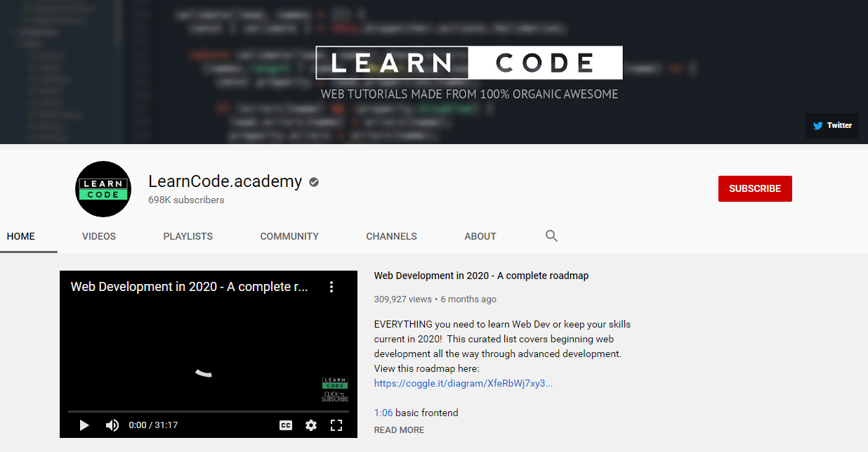Open the Twitter link on banner
868x452 pixels.
(x=832, y=126)
